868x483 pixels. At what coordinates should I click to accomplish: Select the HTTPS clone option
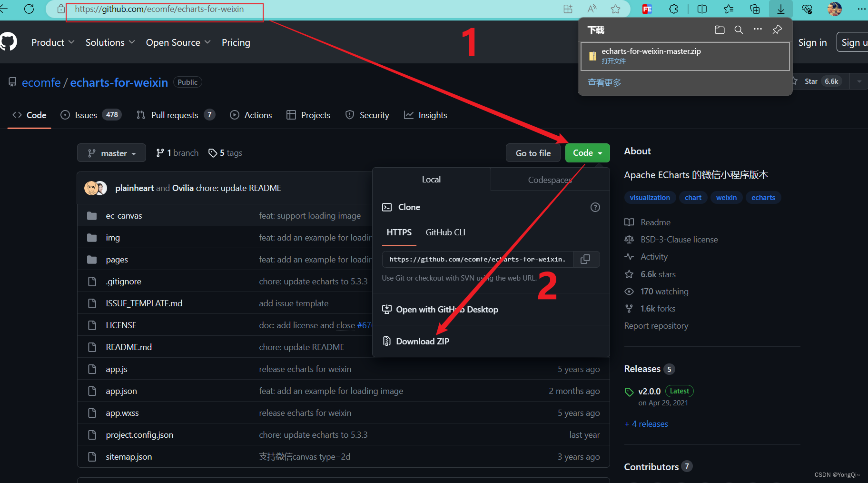pos(399,232)
